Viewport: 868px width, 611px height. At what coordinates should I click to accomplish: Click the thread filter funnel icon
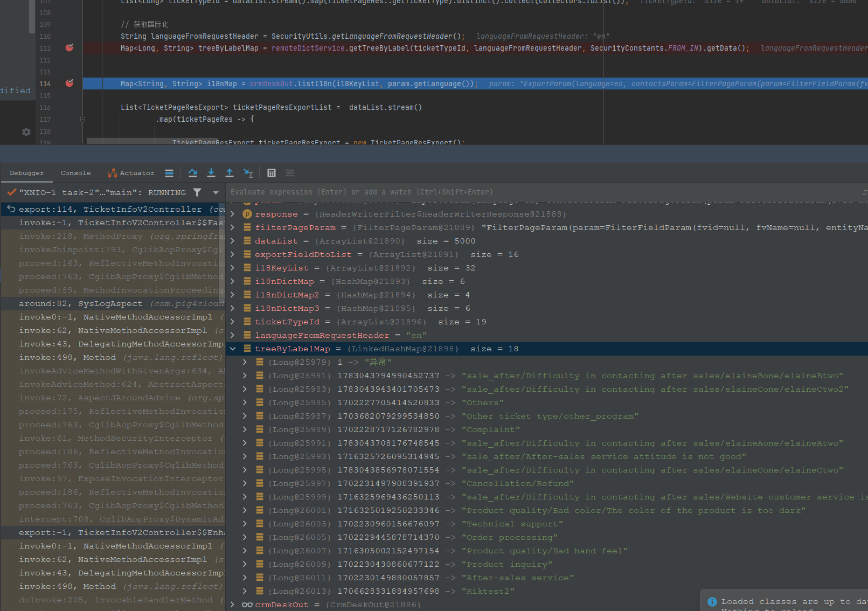click(197, 192)
